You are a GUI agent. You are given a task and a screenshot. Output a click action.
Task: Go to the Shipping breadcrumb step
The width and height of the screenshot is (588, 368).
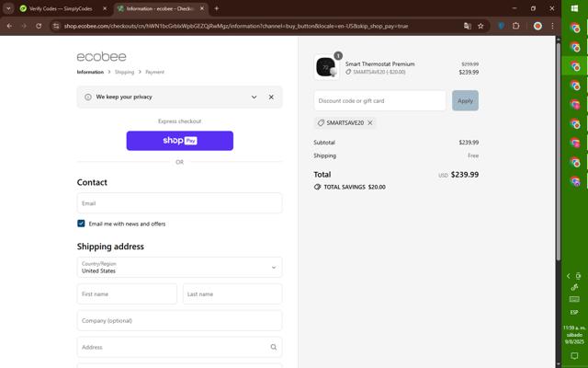pos(125,72)
